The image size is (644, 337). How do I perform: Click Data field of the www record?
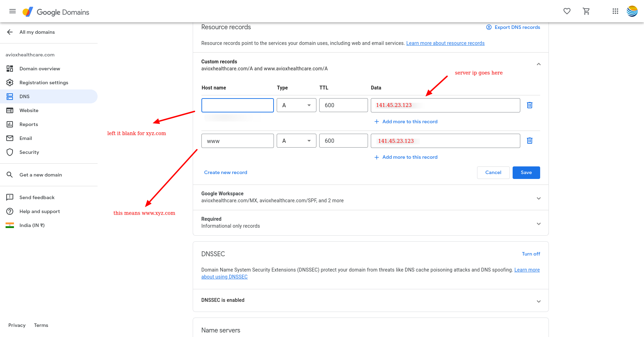tap(445, 141)
